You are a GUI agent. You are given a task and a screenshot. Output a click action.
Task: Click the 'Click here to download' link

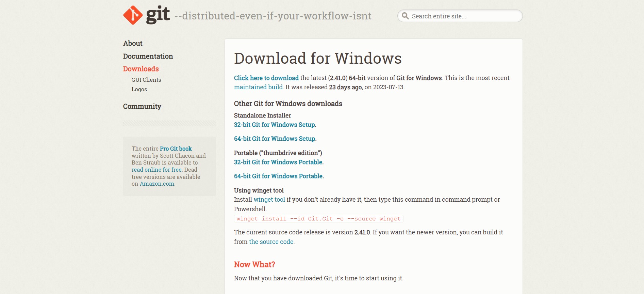click(x=266, y=78)
